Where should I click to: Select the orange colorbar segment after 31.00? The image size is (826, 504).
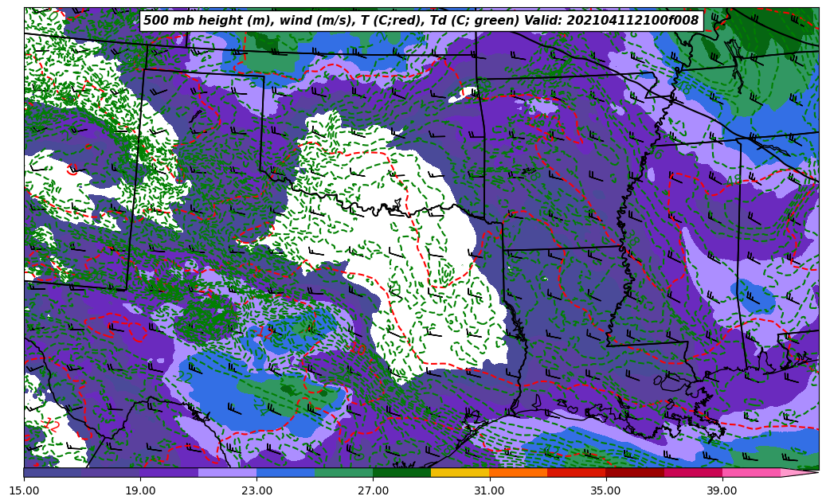point(519,472)
